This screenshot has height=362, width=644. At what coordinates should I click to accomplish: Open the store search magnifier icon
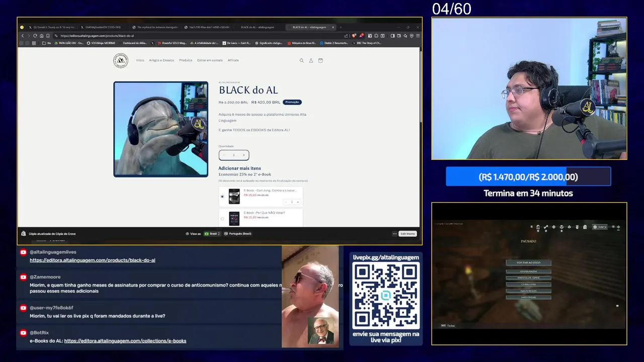tap(302, 60)
